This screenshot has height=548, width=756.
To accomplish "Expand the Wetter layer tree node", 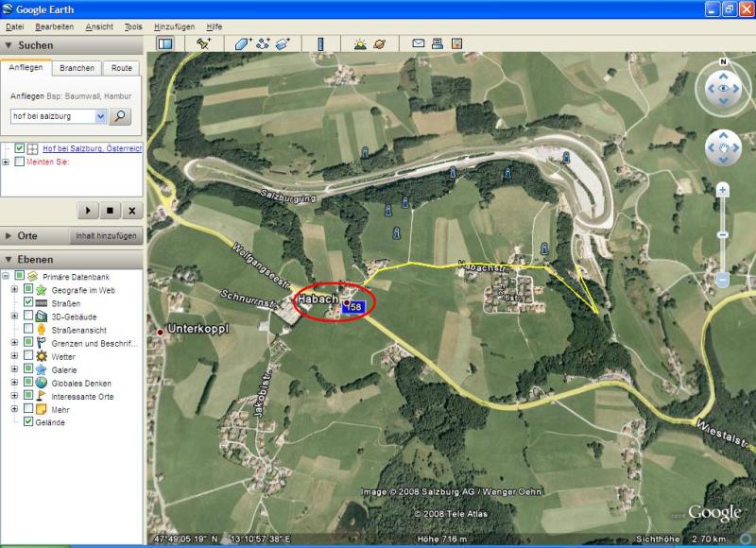I will [x=14, y=356].
